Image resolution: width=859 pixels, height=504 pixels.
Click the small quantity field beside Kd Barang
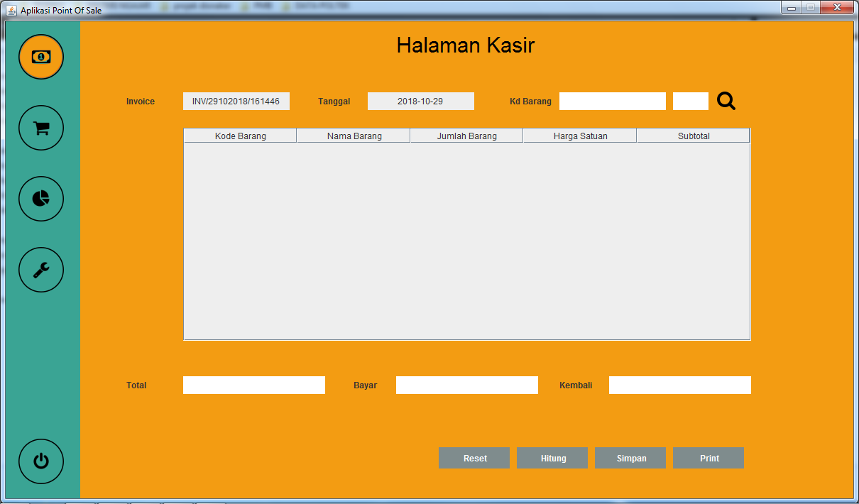coord(690,101)
